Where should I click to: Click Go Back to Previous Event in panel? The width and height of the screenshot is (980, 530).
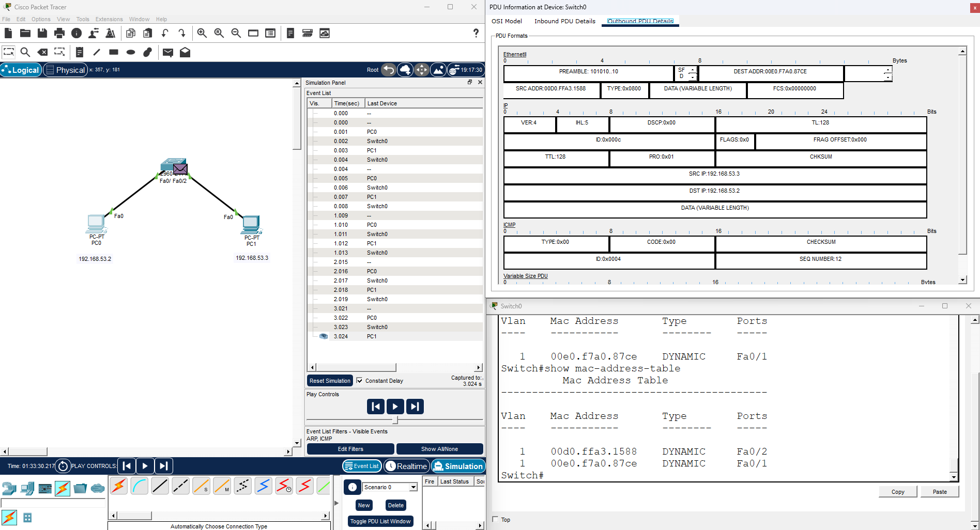(x=376, y=407)
